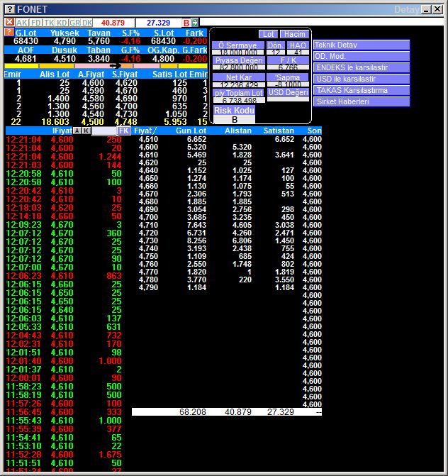This screenshot has height=476, width=448.
Task: Click the OG.Kap. value 4,800
Action: click(163, 59)
